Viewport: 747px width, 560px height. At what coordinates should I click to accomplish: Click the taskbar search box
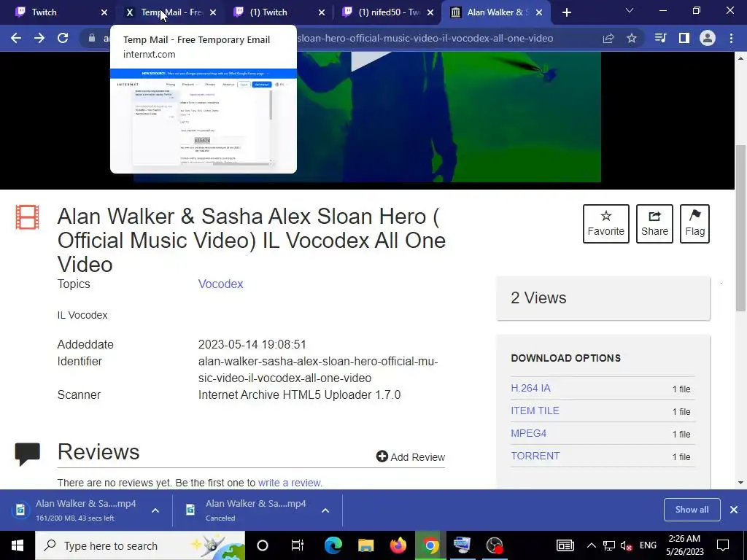[140, 545]
